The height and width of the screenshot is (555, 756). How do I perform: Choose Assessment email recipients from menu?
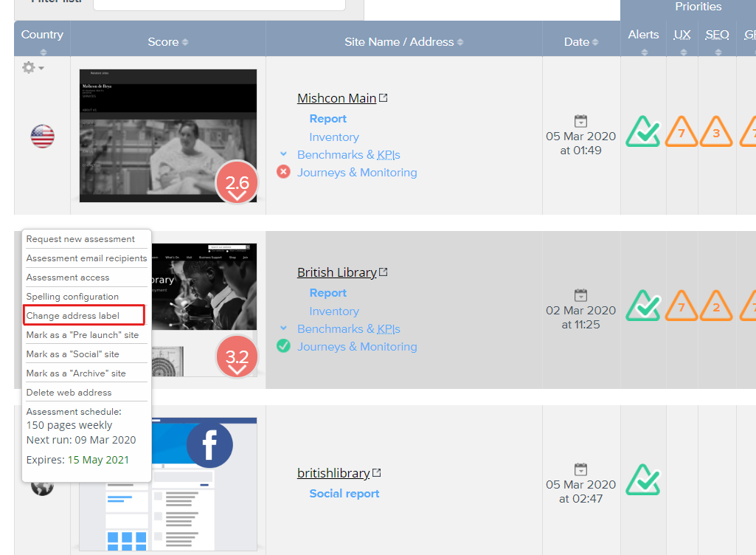[86, 258]
